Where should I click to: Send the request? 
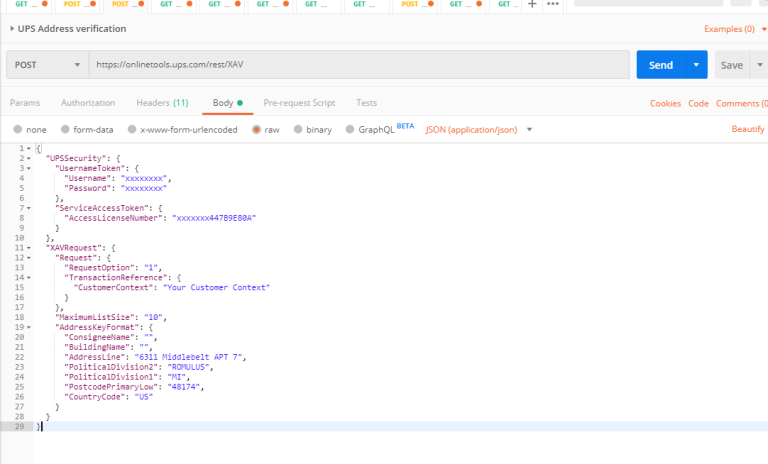pyautogui.click(x=660, y=65)
